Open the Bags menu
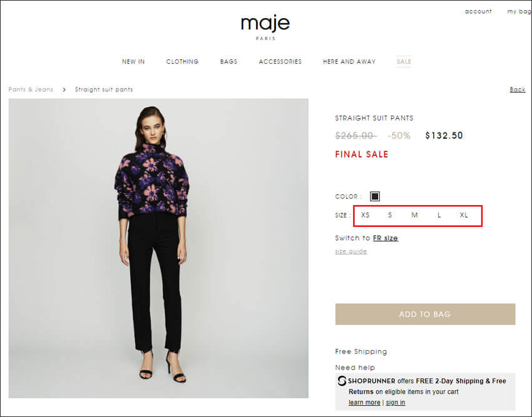The width and height of the screenshot is (532, 417). coord(228,62)
